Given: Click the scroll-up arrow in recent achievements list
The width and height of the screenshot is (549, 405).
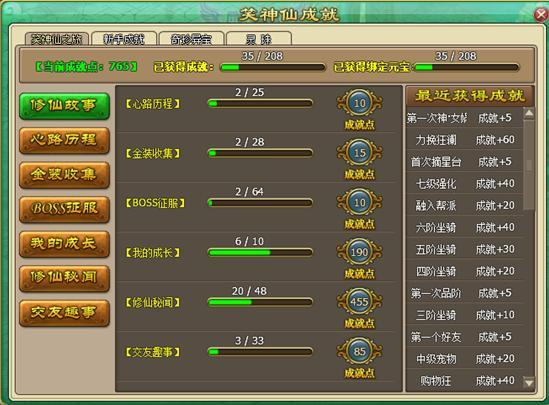Looking at the screenshot, I should (529, 113).
